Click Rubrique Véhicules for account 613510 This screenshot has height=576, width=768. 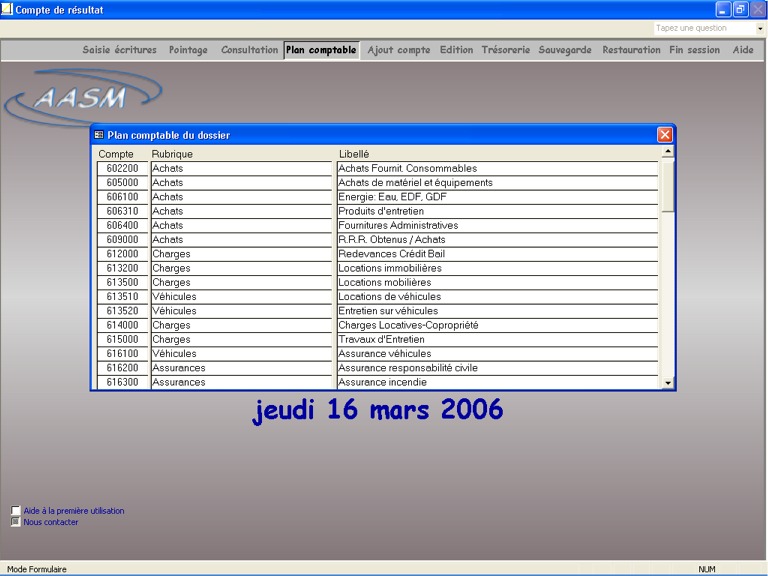pyautogui.click(x=241, y=296)
